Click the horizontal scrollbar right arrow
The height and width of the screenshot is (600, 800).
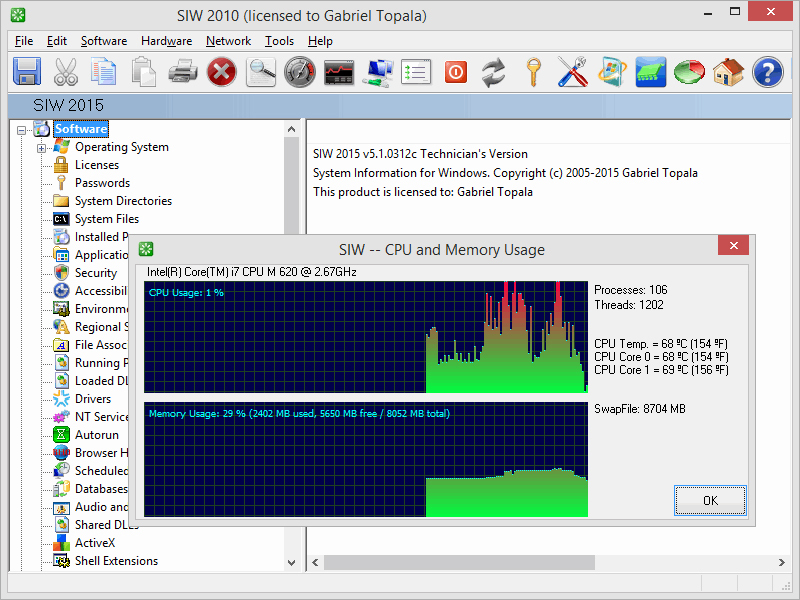[782, 562]
